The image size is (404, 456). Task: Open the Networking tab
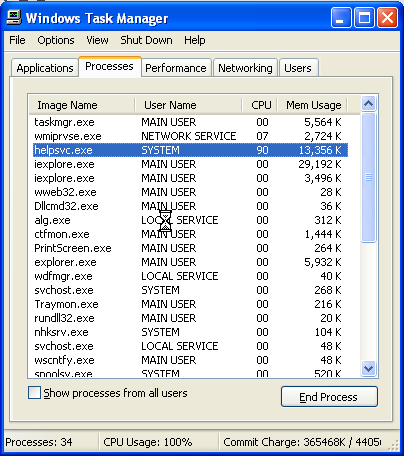245,68
